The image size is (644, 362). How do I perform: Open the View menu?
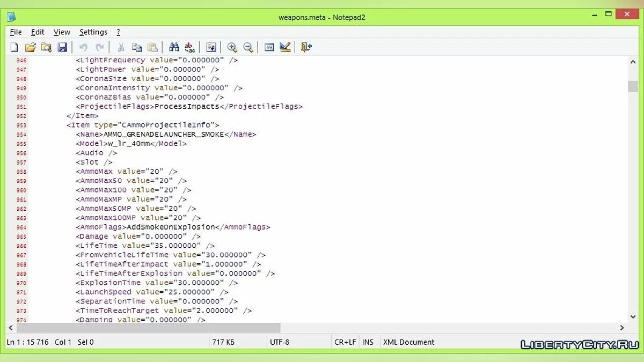coord(62,32)
